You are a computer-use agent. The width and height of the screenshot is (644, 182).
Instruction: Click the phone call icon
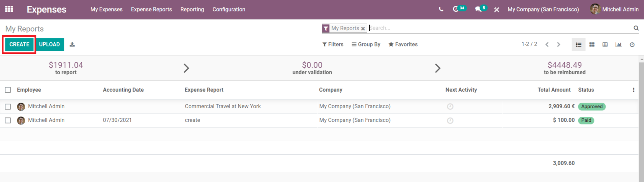(x=441, y=9)
